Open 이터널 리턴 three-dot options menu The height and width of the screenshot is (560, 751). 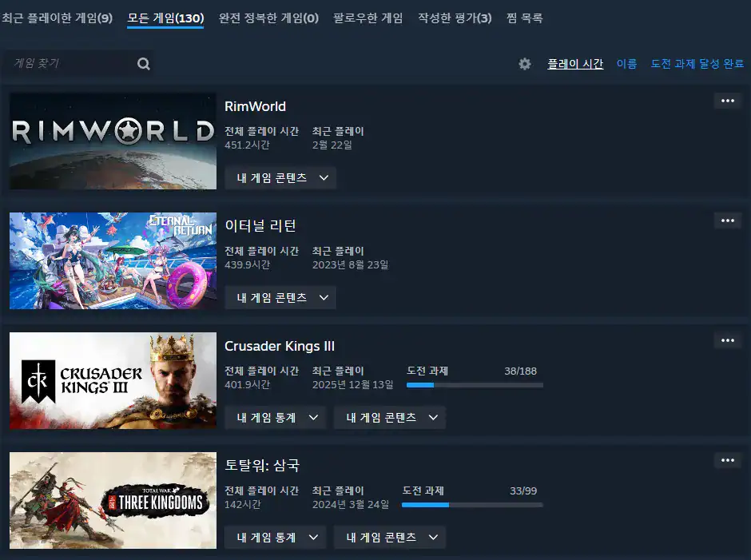click(x=728, y=220)
